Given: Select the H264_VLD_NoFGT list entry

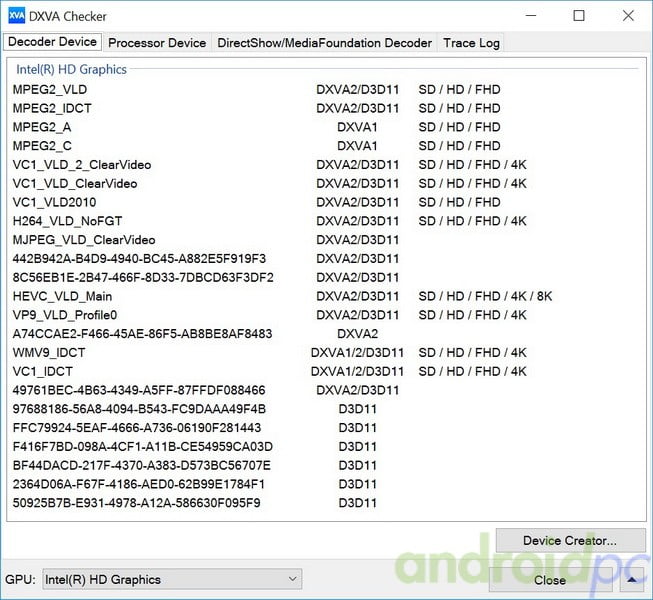Looking at the screenshot, I should (x=68, y=221).
